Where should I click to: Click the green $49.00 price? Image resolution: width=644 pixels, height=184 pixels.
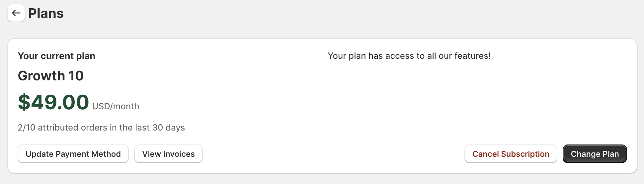[x=53, y=102]
